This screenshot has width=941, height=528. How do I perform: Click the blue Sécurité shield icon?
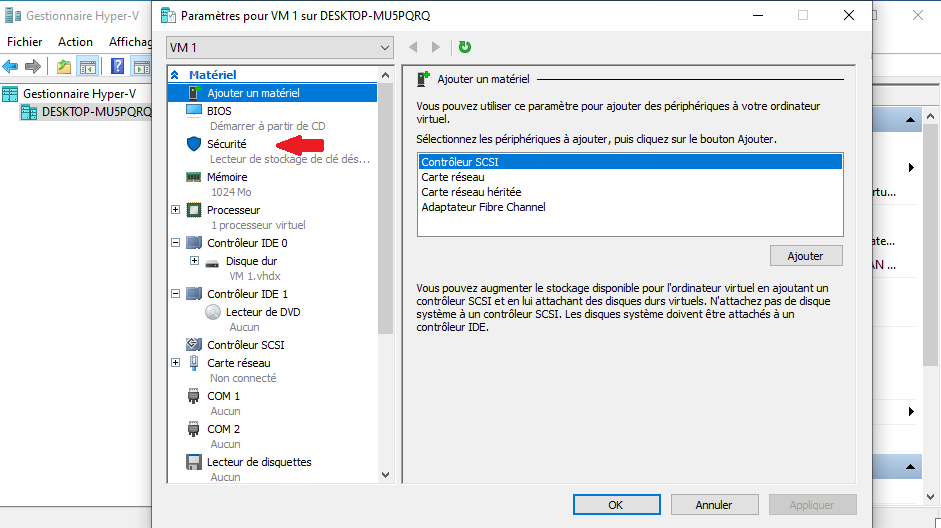(x=194, y=144)
